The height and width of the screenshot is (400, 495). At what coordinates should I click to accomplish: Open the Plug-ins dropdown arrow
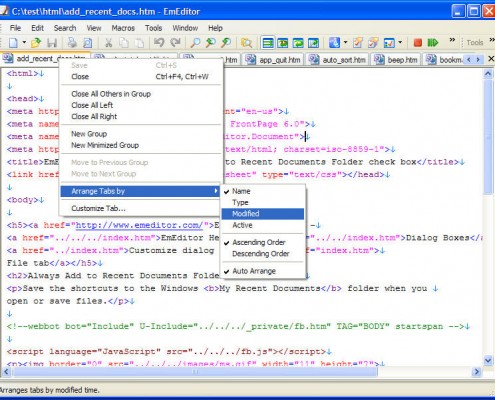coord(400,43)
